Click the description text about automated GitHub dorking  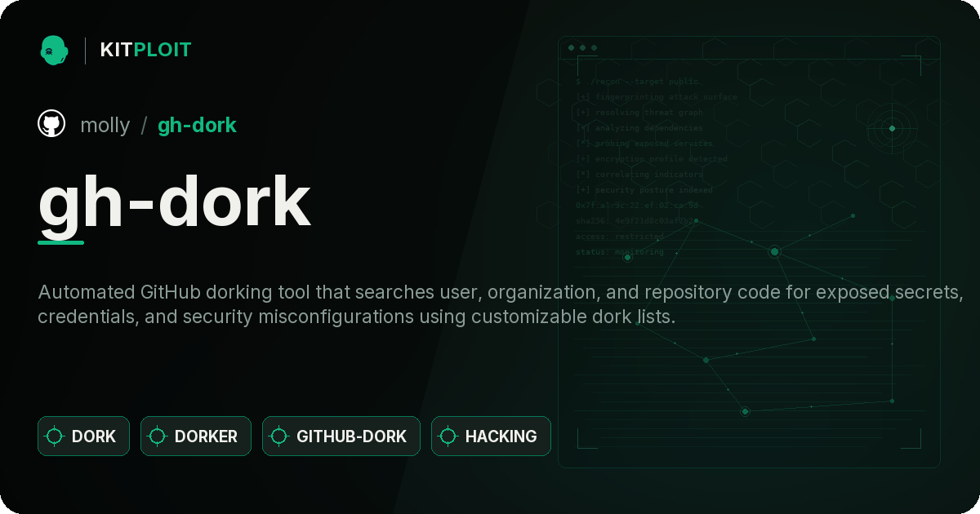(x=501, y=304)
